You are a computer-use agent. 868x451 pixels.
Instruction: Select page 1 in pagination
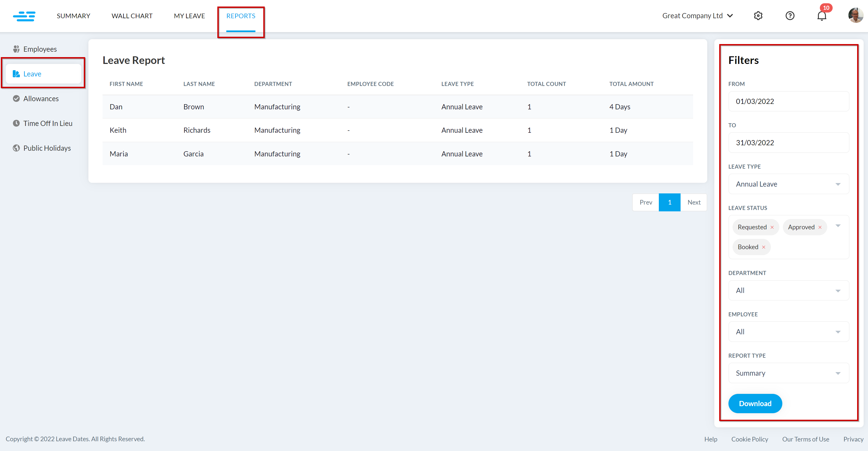click(x=669, y=202)
